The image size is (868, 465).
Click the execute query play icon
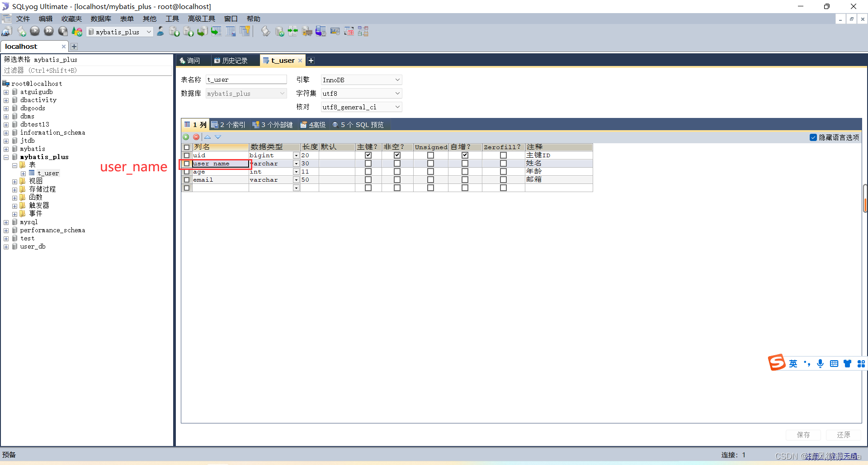pyautogui.click(x=35, y=31)
